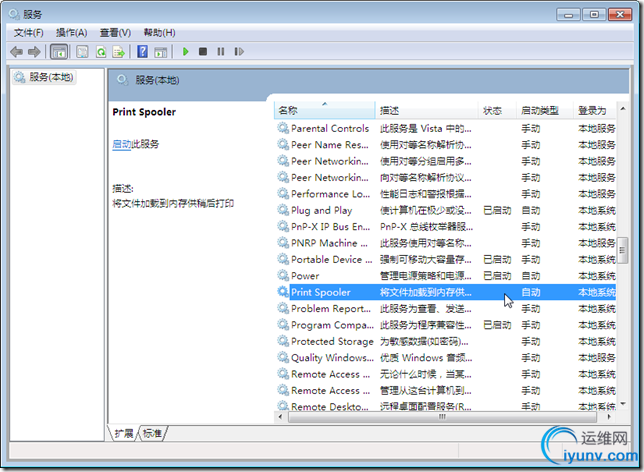This screenshot has height=472, width=644.
Task: Select the PNRP Machine service icon
Action: click(x=283, y=243)
